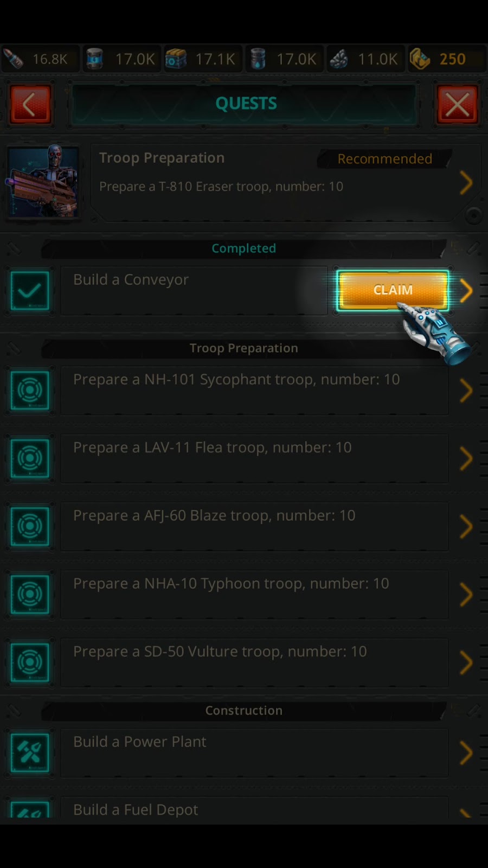The width and height of the screenshot is (488, 868).
Task: Select the crate resource icon showing 17.1K
Action: click(176, 59)
